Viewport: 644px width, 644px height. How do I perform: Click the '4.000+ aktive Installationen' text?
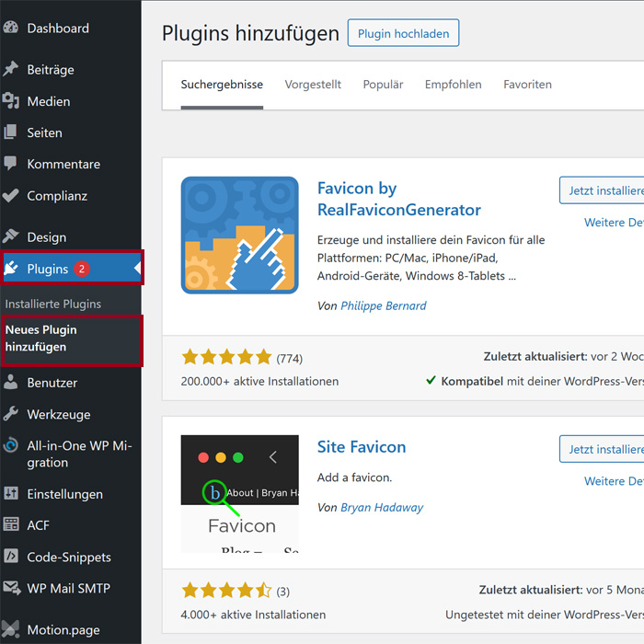pyautogui.click(x=253, y=615)
